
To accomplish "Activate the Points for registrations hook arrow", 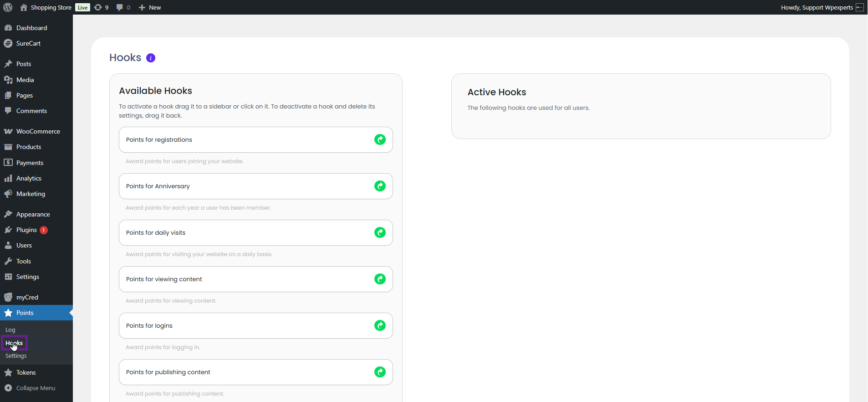I will [x=380, y=139].
